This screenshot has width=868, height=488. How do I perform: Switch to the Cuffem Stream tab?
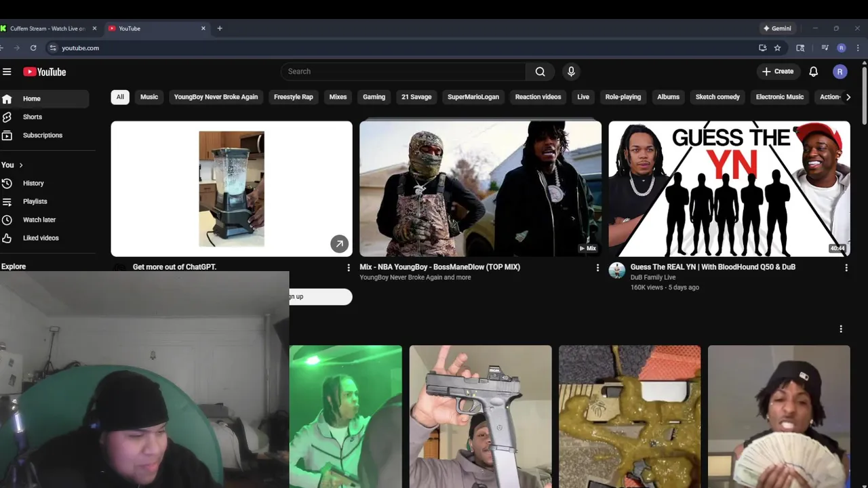coord(47,28)
